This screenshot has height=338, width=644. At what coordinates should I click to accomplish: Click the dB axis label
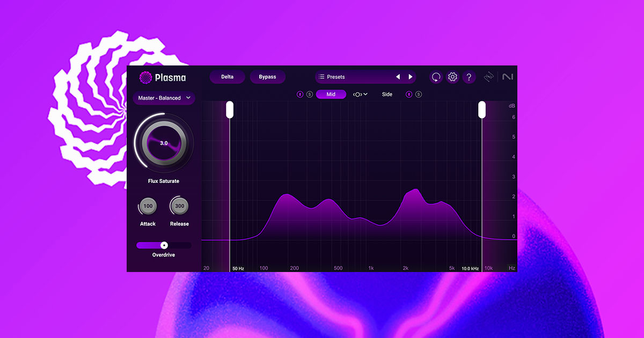(512, 106)
